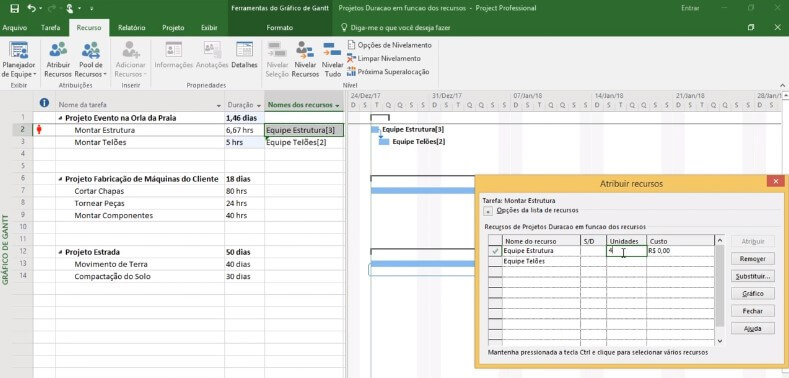The width and height of the screenshot is (789, 378).
Task: Click the S/D column header in the dialog
Action: [x=593, y=241]
